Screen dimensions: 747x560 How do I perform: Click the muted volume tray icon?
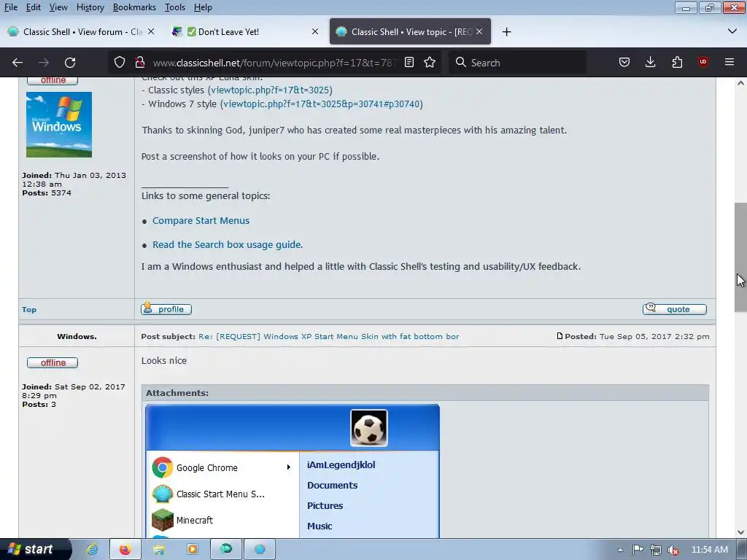click(673, 550)
